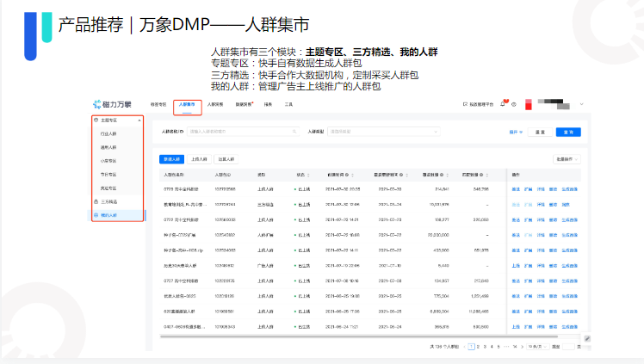Expand more filters with the 展开 toggle
The image size is (644, 364).
click(516, 133)
